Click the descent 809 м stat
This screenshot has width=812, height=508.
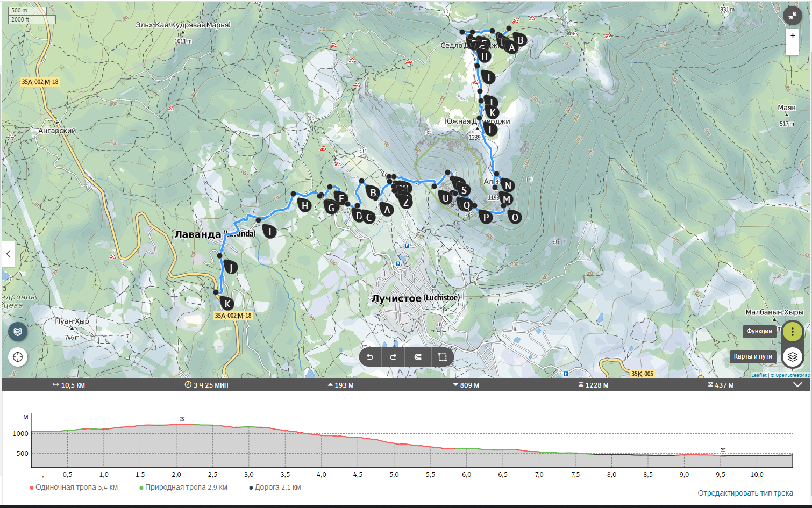466,385
